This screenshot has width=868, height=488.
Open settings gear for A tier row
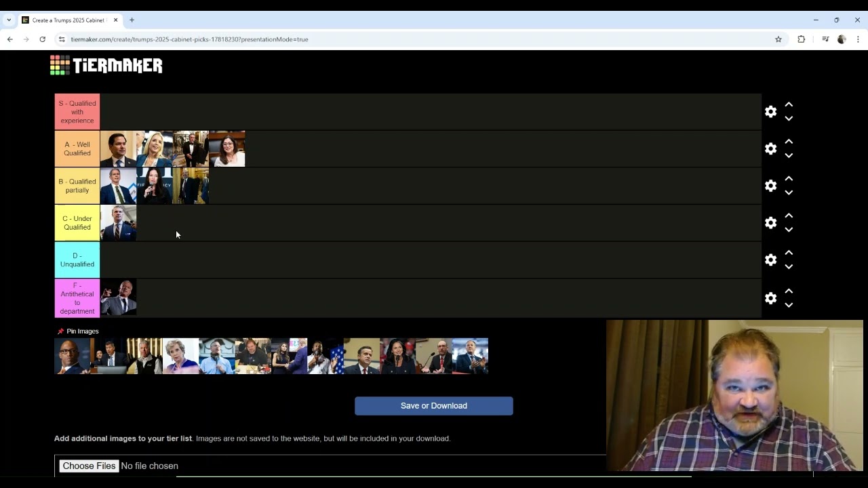coord(770,149)
